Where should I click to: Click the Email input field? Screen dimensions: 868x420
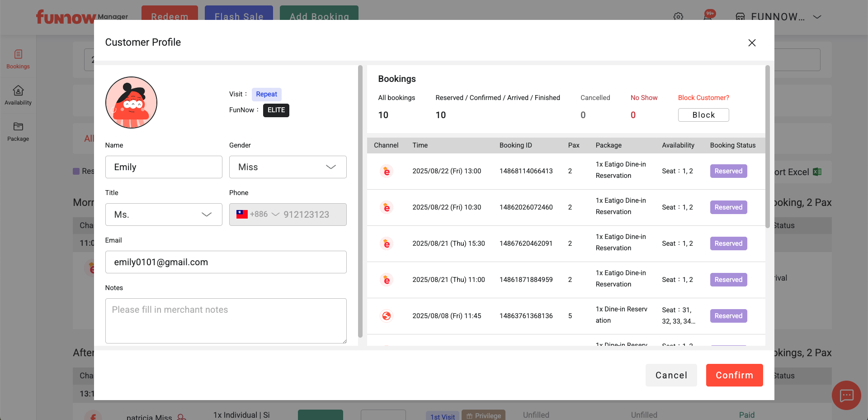[226, 262]
